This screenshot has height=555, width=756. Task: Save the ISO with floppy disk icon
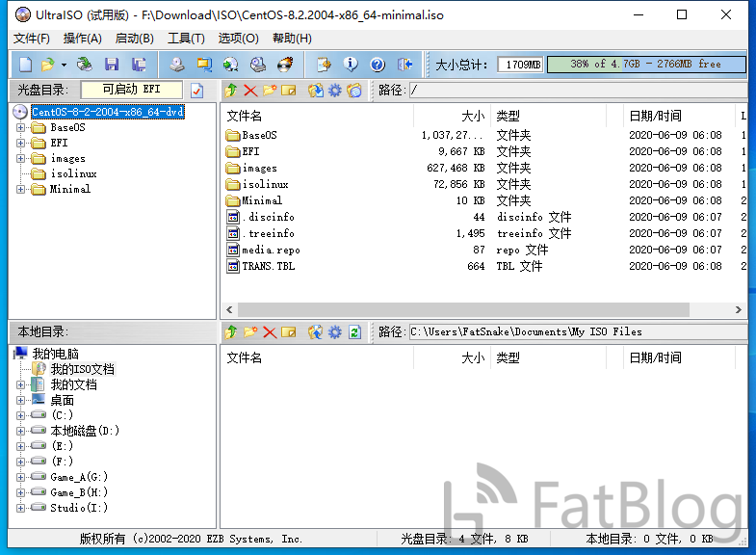[112, 65]
